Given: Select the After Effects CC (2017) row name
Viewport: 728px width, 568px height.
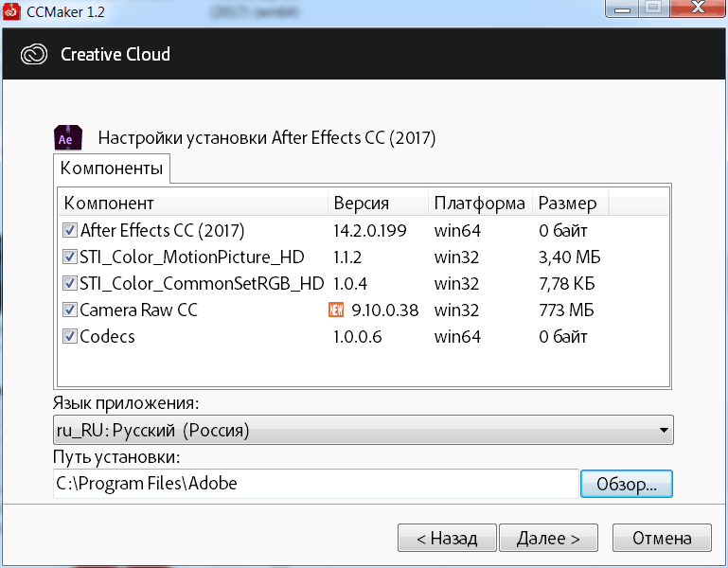Looking at the screenshot, I should [162, 230].
